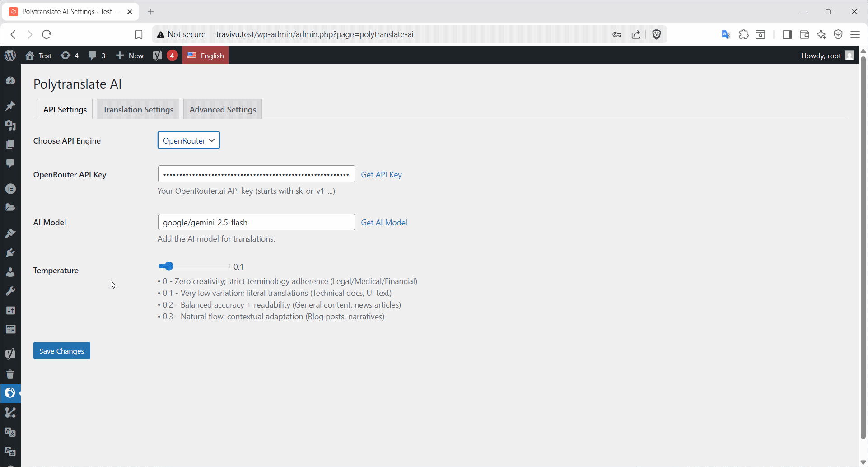
Task: Click the trash bin sidebar icon
Action: pos(10,374)
